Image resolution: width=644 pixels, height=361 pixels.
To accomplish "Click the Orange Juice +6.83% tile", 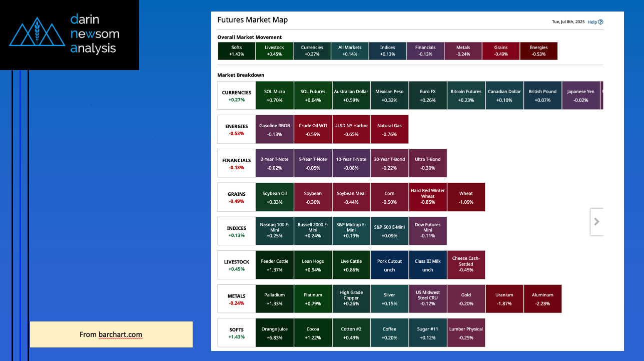I will click(x=275, y=333).
